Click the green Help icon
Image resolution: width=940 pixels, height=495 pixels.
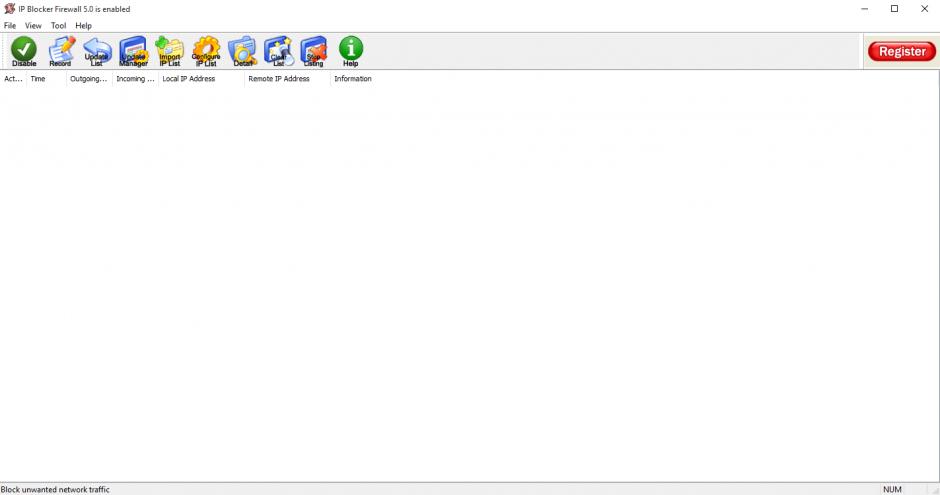(x=351, y=52)
